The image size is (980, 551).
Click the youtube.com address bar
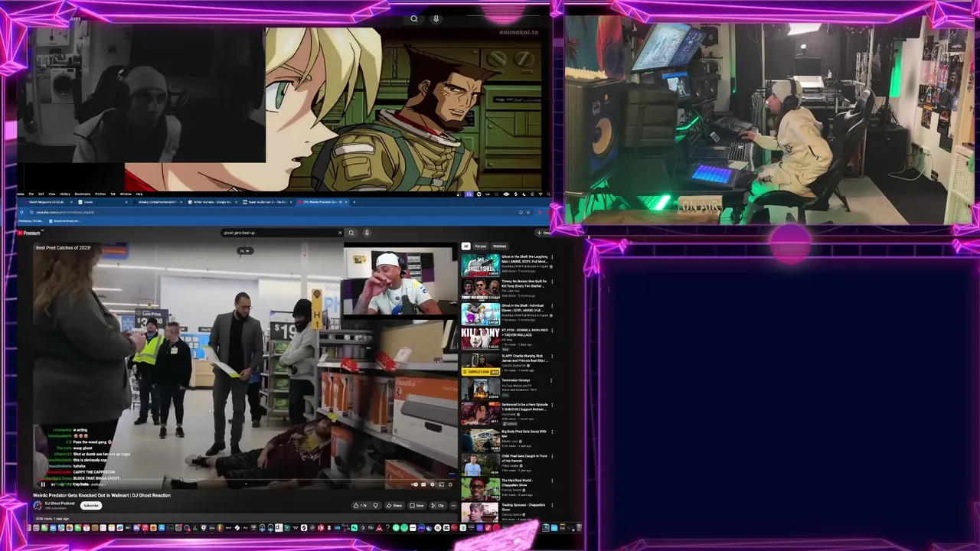[276, 212]
